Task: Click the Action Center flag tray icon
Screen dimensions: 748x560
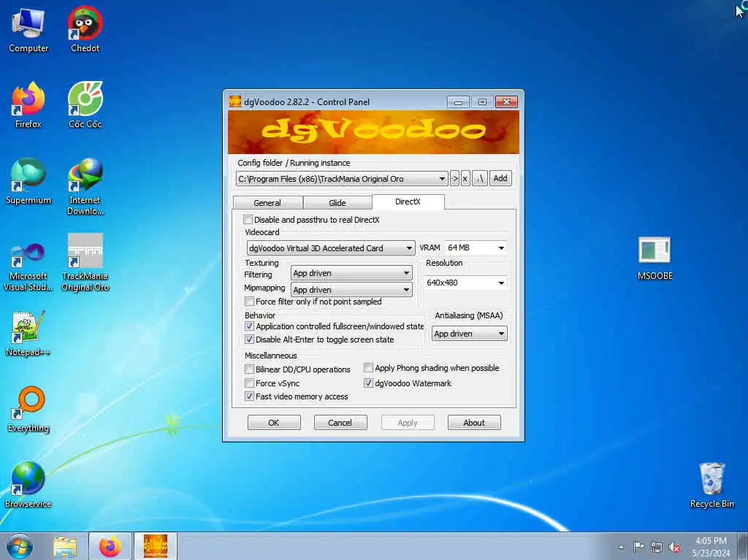Action: click(x=638, y=547)
